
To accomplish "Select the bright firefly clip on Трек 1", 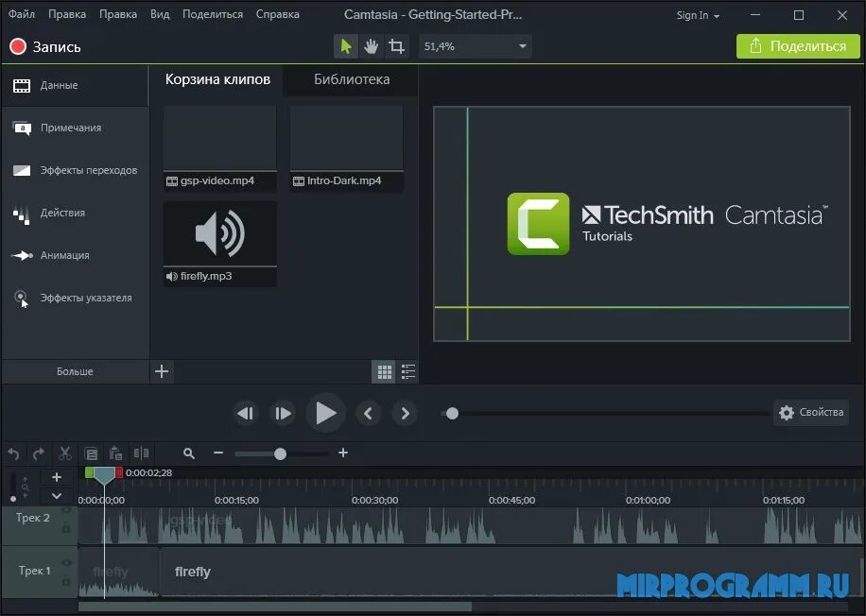I will tap(508, 572).
